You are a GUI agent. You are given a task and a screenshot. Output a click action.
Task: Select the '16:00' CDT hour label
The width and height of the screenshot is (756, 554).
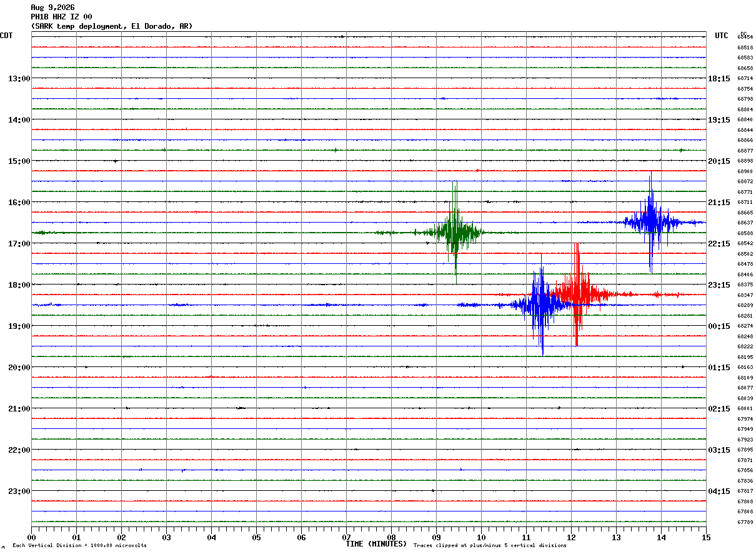pos(19,202)
